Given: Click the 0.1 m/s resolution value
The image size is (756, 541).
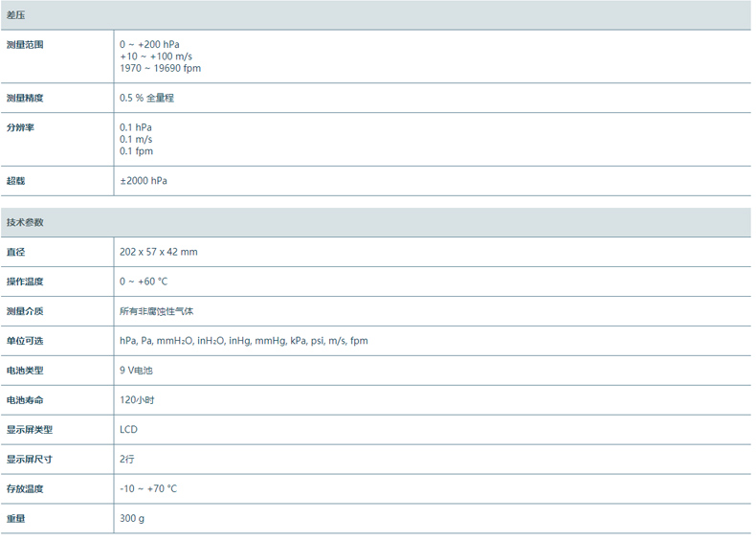Looking at the screenshot, I should point(136,139).
